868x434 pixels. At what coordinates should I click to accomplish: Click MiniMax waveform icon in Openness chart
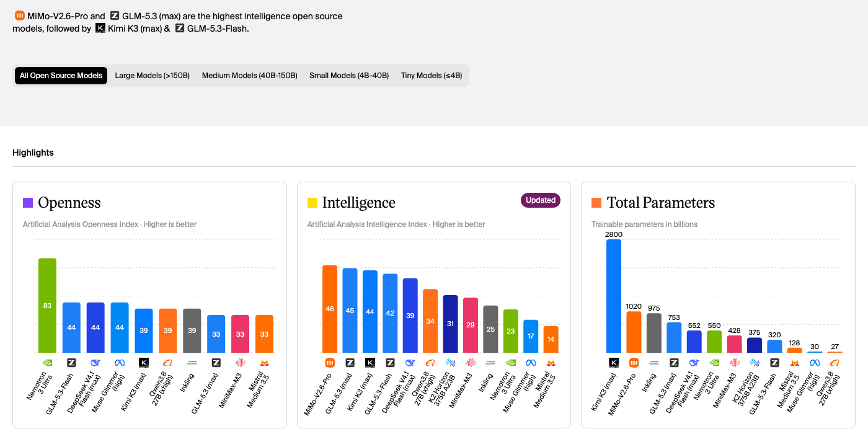coord(240,363)
